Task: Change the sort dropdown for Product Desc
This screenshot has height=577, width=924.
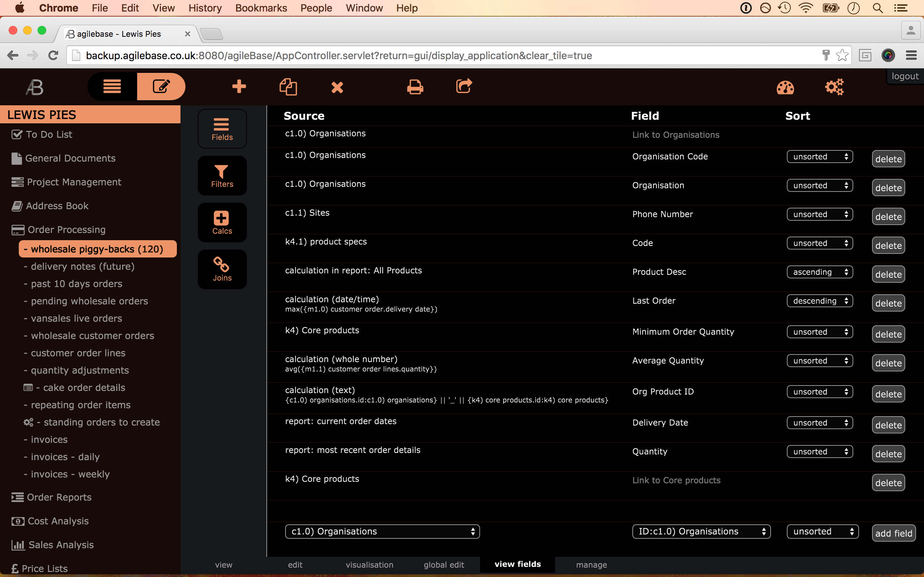Action: [819, 272]
